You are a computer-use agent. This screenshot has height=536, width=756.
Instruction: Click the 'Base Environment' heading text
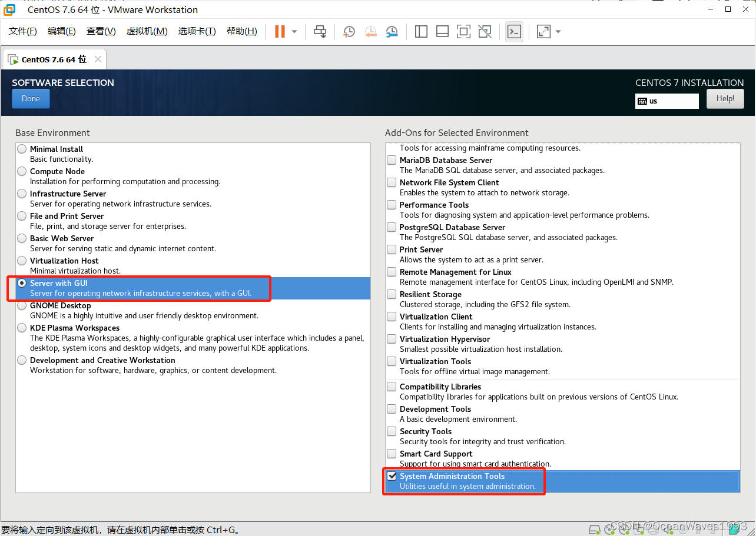coord(53,133)
